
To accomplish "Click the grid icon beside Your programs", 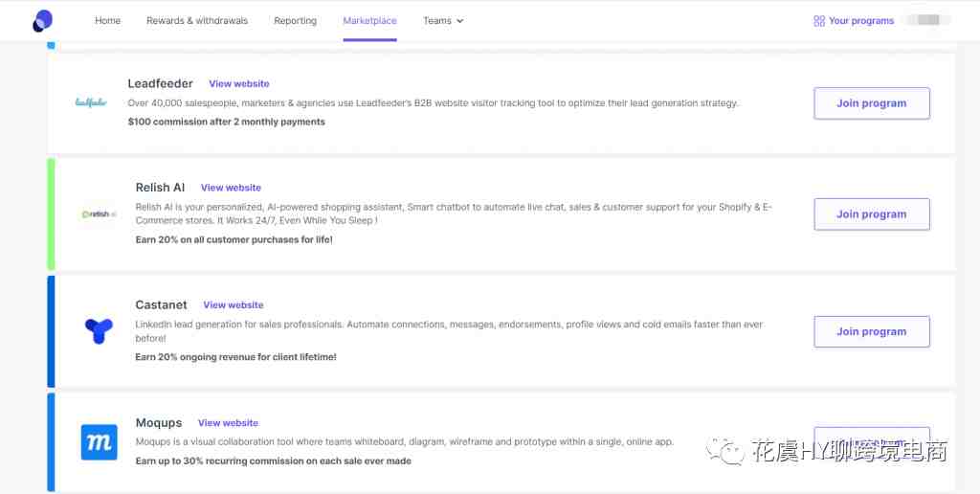I will tap(818, 21).
